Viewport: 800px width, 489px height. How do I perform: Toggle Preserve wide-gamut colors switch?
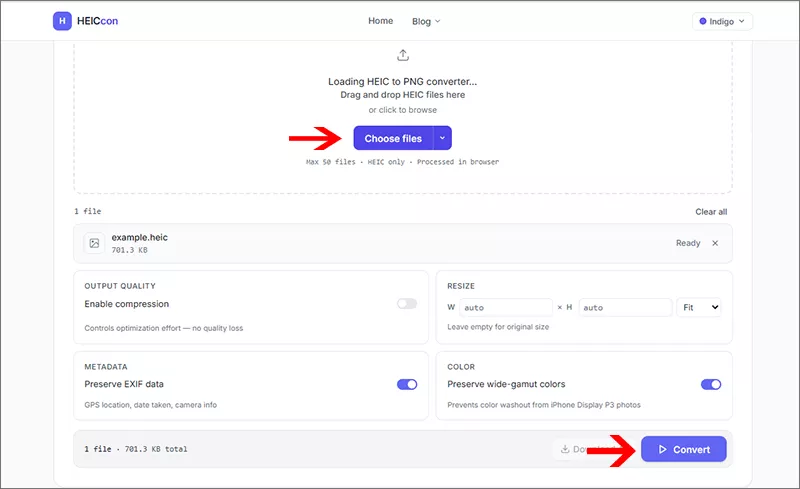click(x=711, y=384)
